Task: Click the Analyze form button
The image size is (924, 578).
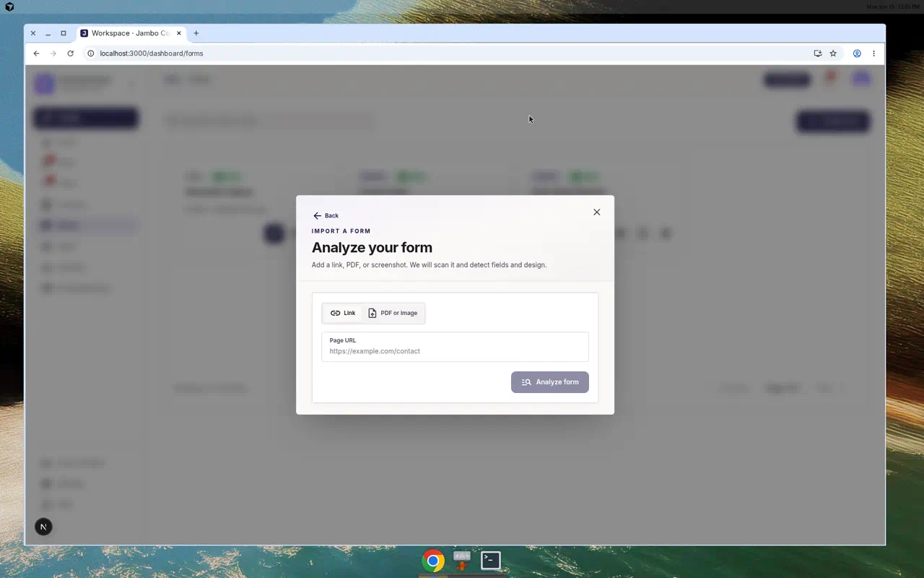Action: point(549,382)
